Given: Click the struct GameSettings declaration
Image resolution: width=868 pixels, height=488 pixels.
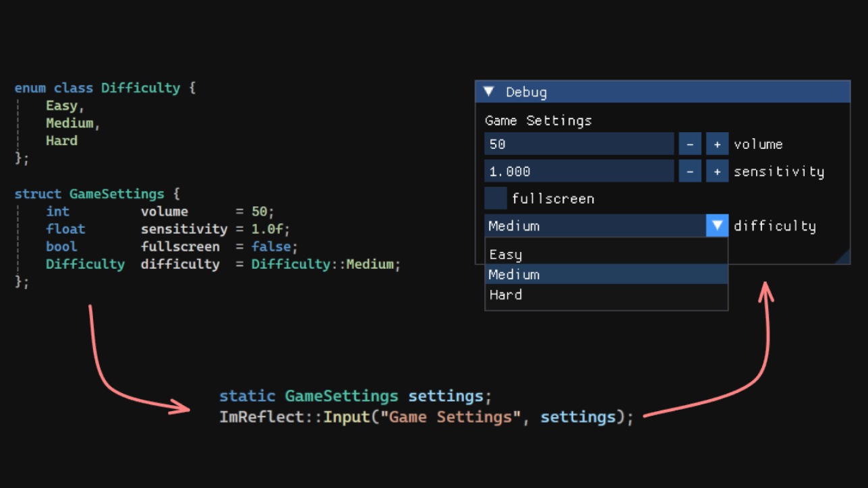Looking at the screenshot, I should [x=97, y=194].
